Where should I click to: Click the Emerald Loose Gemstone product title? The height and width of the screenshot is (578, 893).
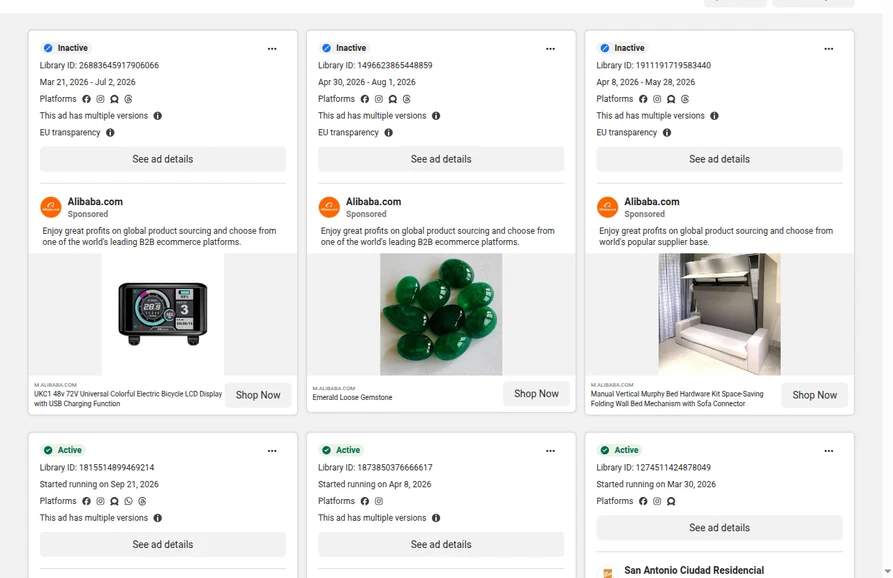(353, 397)
